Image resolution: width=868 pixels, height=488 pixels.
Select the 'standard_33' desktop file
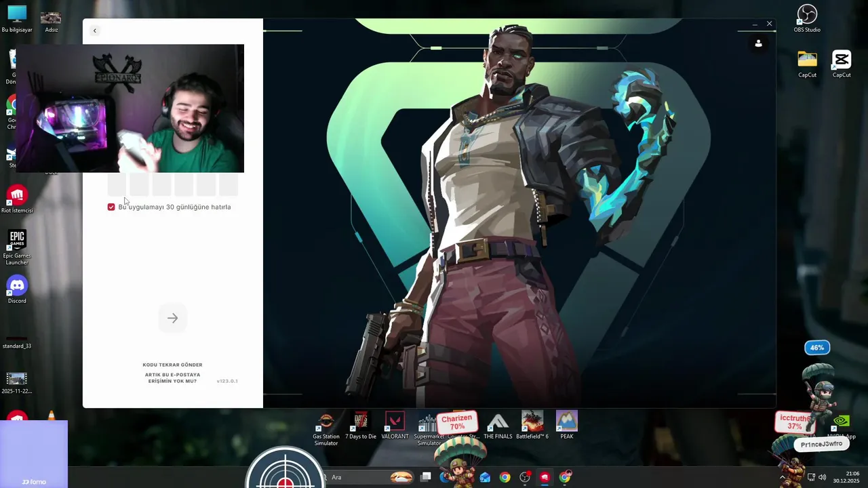click(17, 342)
